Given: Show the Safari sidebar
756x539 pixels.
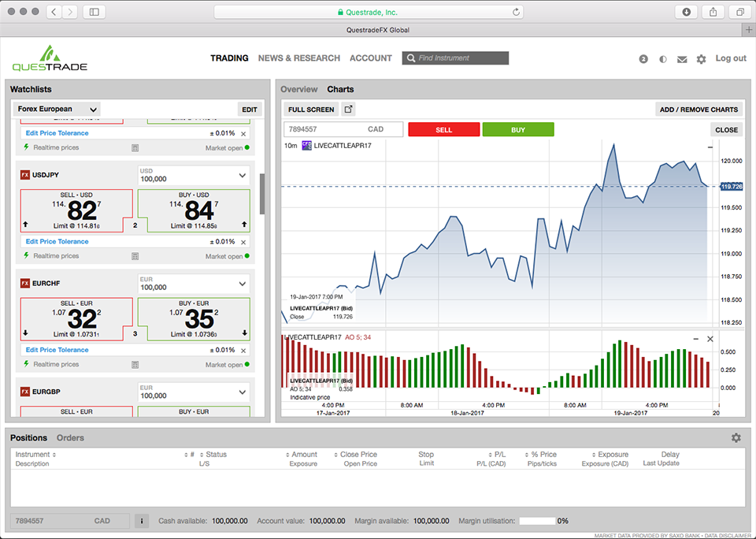Looking at the screenshot, I should coord(94,12).
